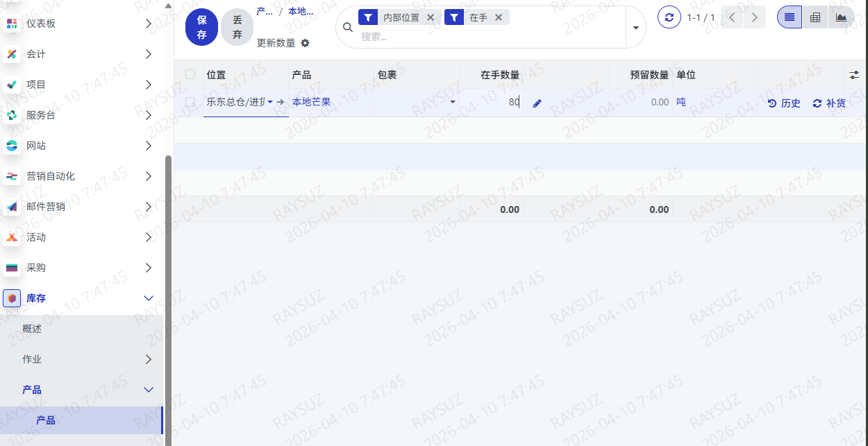Click funnel icon of 在手 filter

tap(454, 17)
